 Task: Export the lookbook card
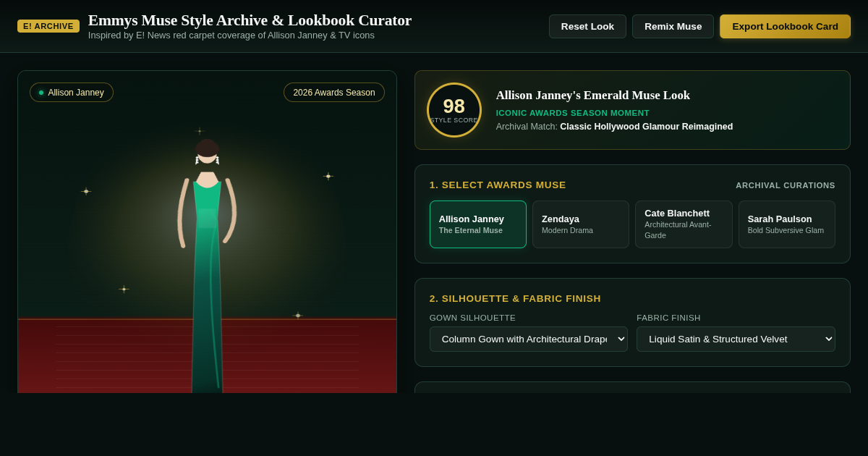tap(785, 27)
